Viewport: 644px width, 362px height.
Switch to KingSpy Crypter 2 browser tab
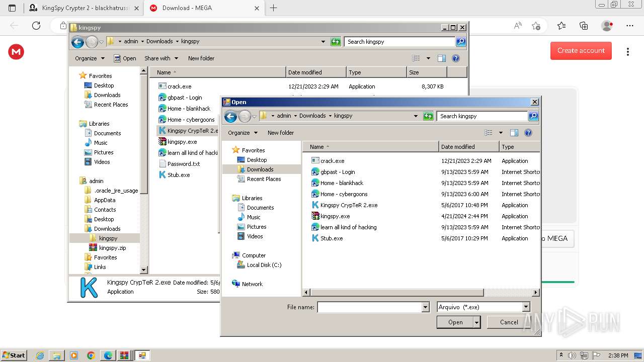pos(83,8)
